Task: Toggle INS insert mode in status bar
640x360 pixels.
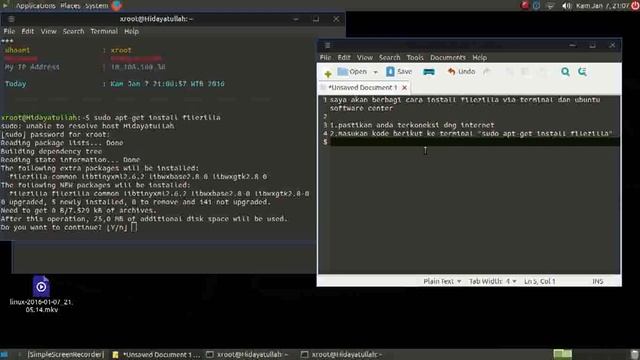Action: tap(598, 281)
